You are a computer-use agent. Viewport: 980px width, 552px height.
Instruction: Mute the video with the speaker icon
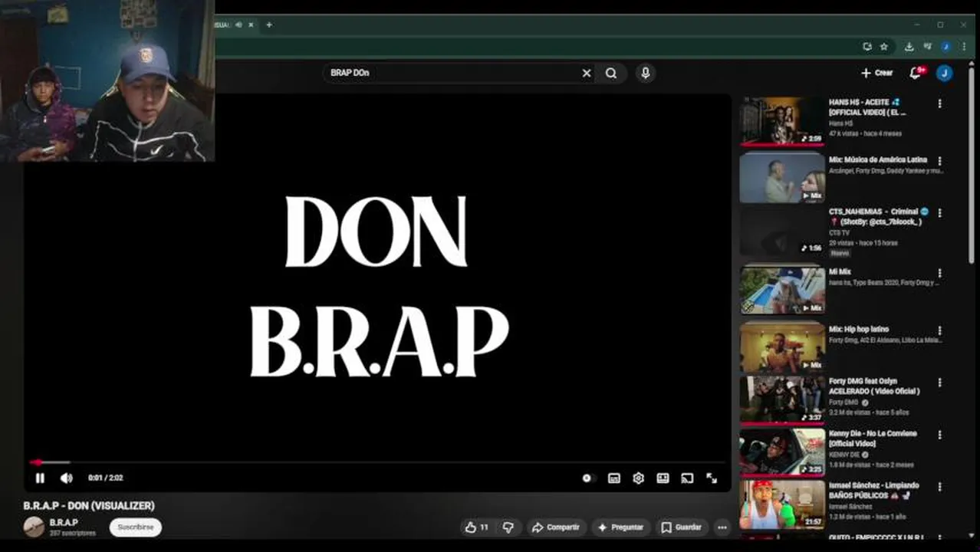click(x=66, y=478)
